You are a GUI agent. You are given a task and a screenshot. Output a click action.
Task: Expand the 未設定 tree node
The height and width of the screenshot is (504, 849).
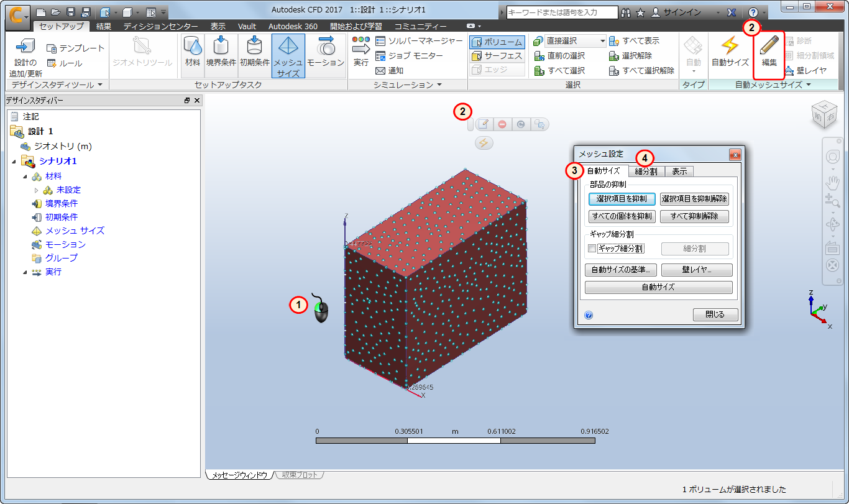pyautogui.click(x=37, y=190)
